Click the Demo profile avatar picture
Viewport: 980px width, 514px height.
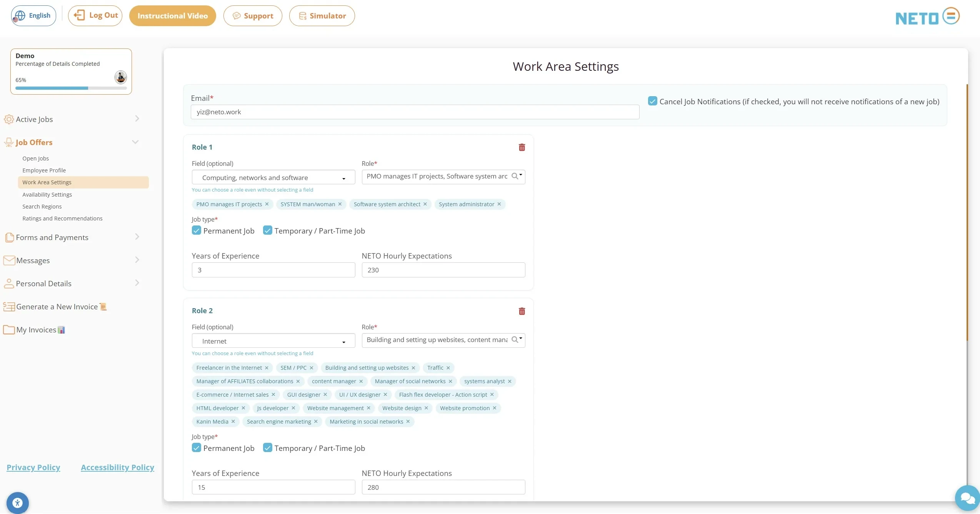121,77
